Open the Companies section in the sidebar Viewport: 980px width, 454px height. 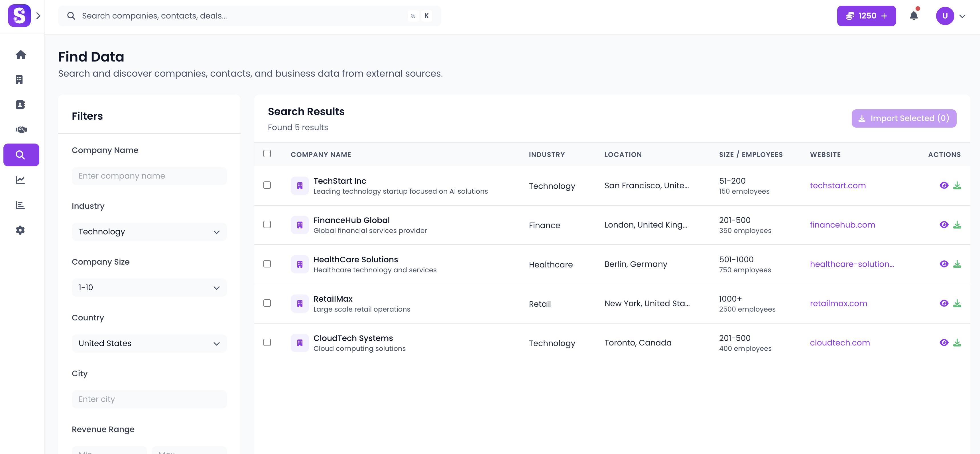point(21,79)
